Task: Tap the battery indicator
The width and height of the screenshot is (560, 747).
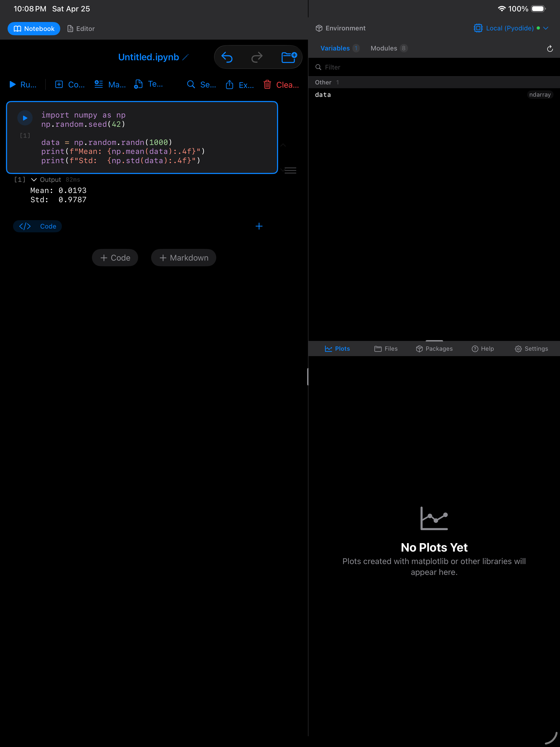Action: [x=538, y=9]
